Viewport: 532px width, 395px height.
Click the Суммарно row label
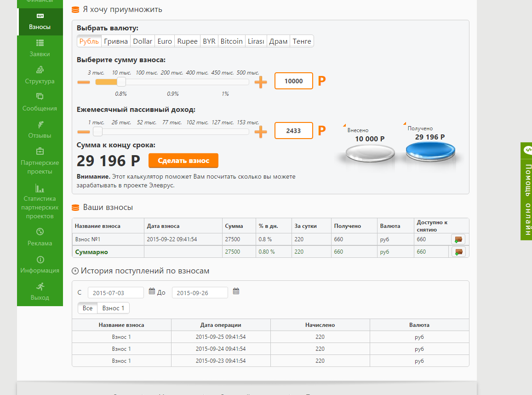92,252
